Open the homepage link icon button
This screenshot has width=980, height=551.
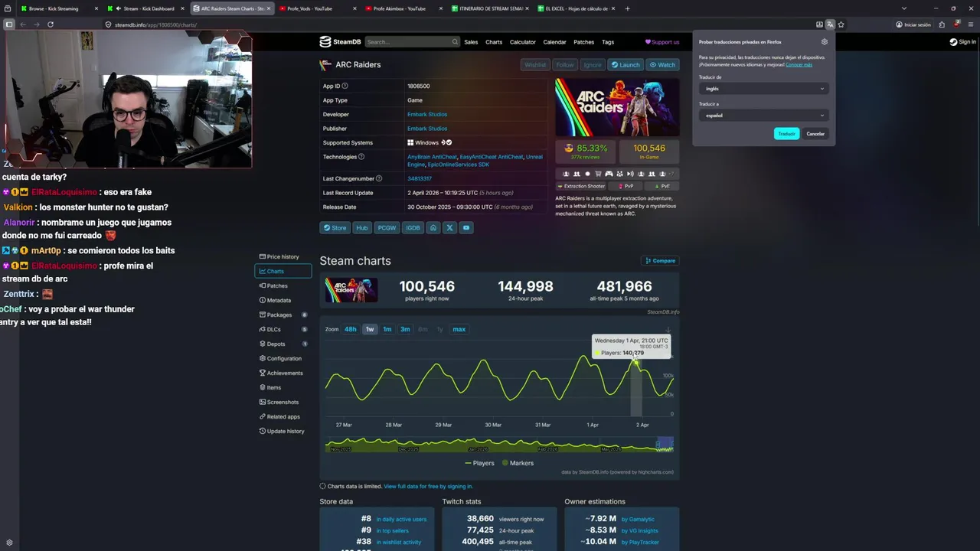pyautogui.click(x=433, y=227)
